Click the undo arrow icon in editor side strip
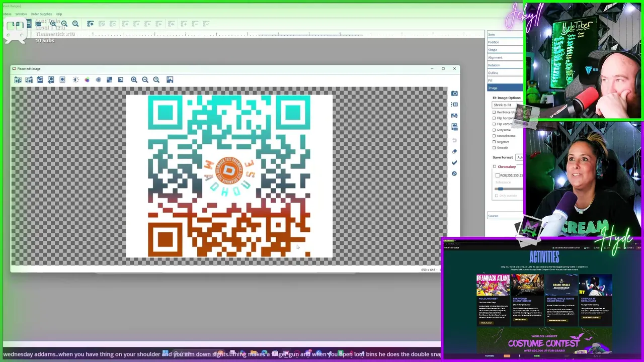The image size is (644, 362). pyautogui.click(x=454, y=140)
